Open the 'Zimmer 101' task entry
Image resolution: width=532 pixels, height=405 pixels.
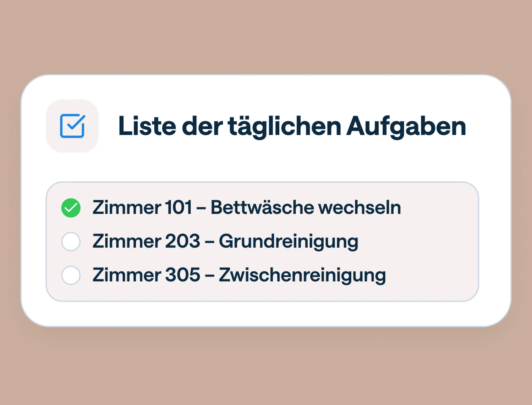pos(246,208)
